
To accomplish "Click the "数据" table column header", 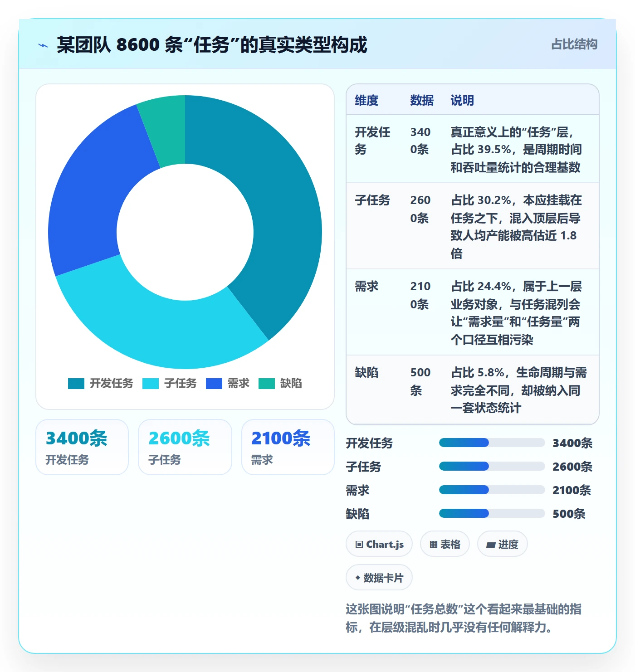I will click(422, 100).
